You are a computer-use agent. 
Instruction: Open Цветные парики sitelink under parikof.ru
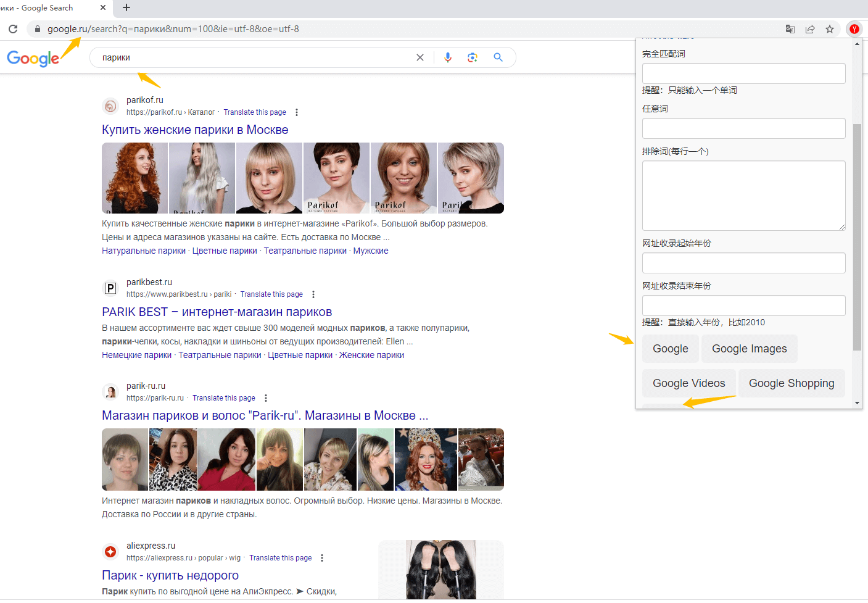click(225, 251)
